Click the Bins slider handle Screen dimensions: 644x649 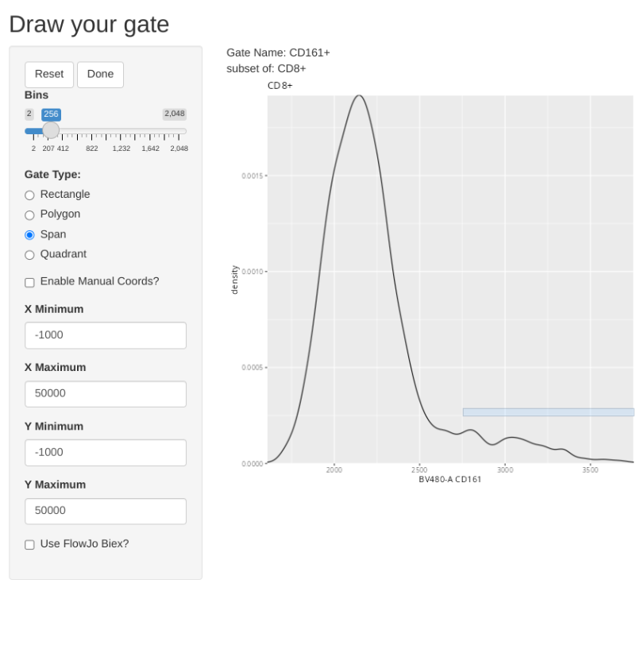coord(51,130)
